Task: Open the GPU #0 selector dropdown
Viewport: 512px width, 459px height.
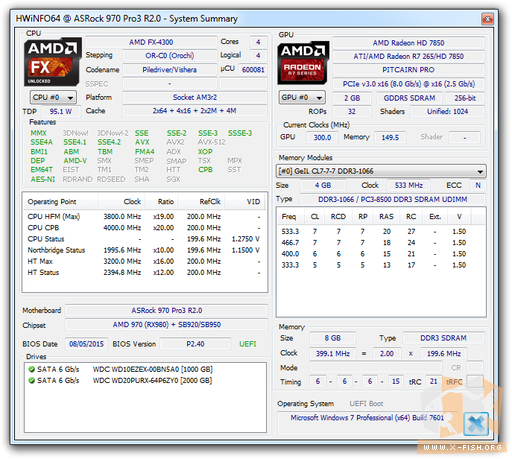Action: (x=302, y=97)
